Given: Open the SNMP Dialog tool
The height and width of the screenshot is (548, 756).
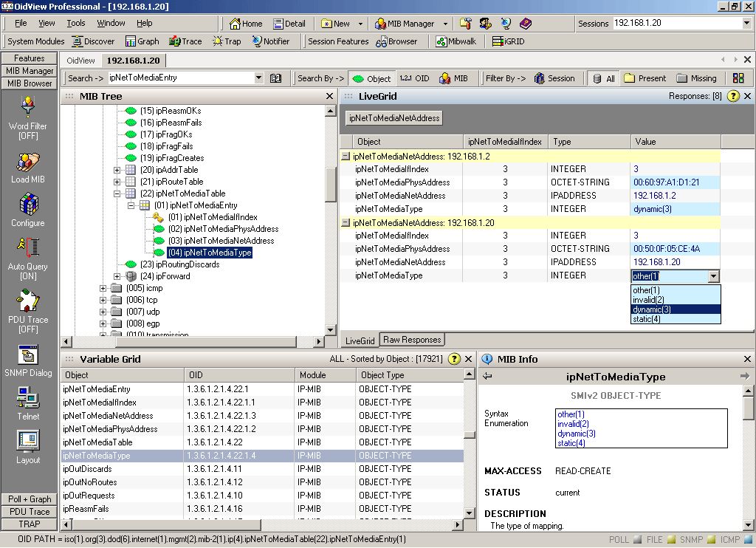Looking at the screenshot, I should [28, 355].
